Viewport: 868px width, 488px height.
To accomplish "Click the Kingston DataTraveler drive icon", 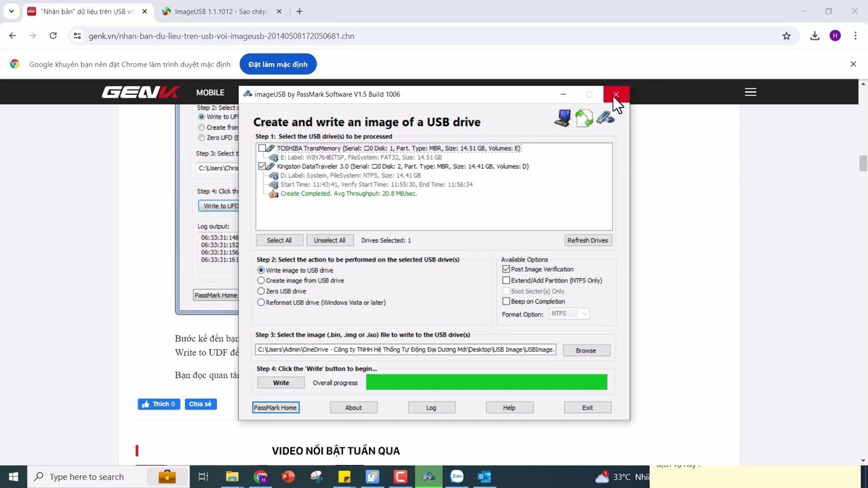I will point(271,166).
